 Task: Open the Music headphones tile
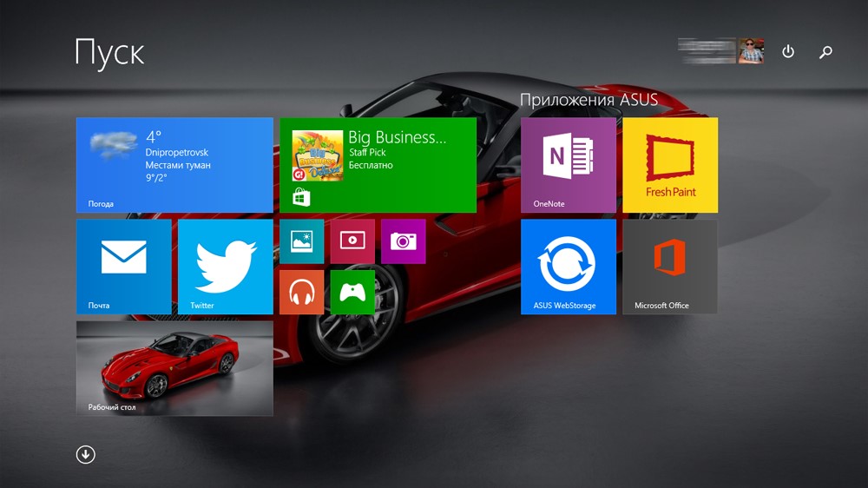(x=302, y=293)
